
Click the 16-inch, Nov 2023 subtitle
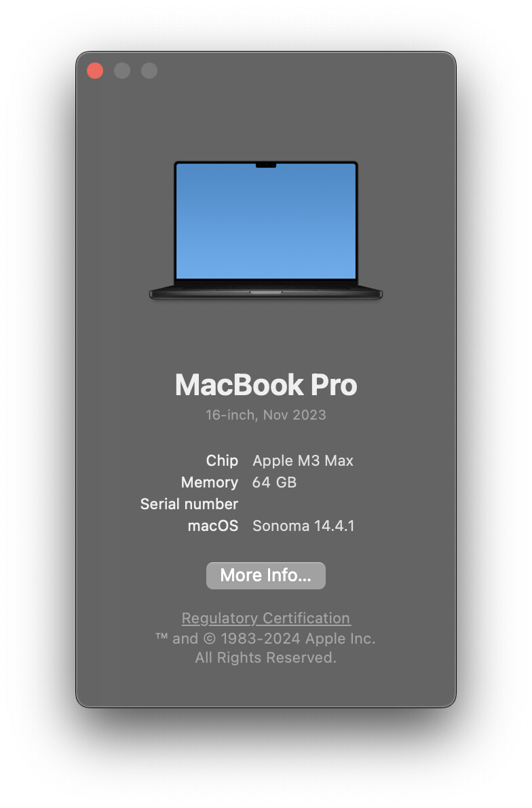coord(266,415)
